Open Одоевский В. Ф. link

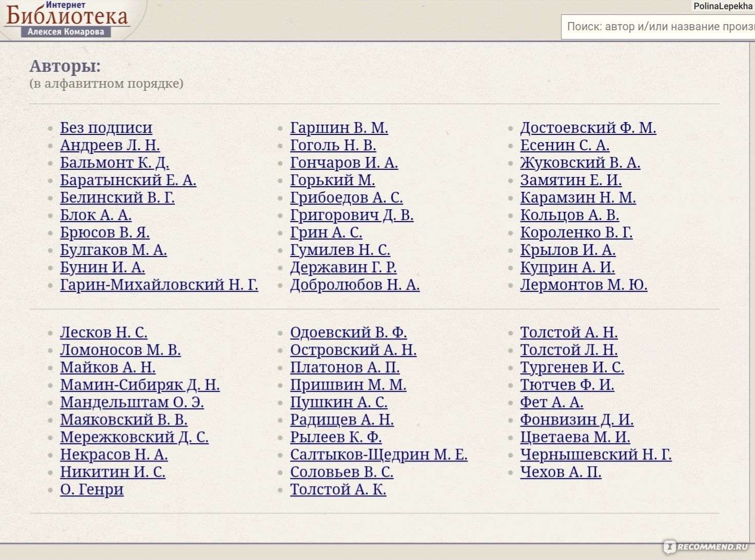[349, 332]
